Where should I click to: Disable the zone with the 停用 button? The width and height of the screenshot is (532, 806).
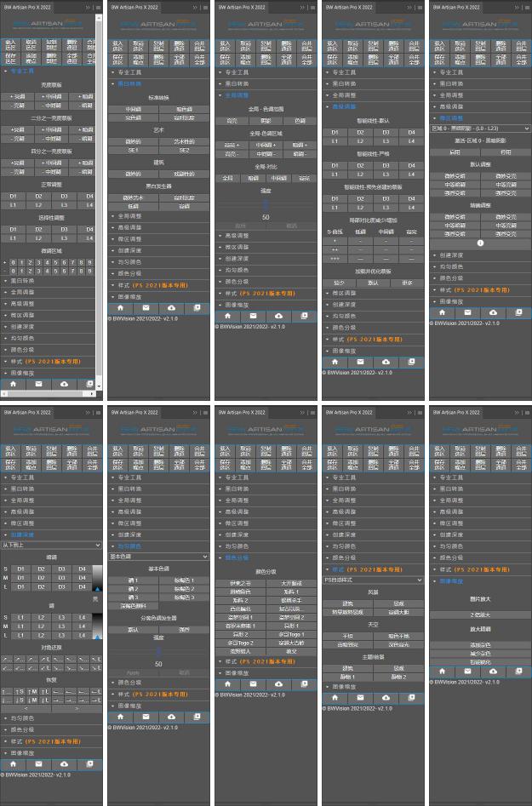click(x=506, y=151)
